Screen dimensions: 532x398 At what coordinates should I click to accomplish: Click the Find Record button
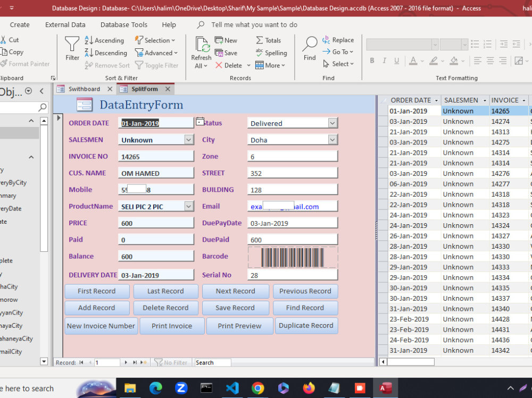pyautogui.click(x=305, y=308)
